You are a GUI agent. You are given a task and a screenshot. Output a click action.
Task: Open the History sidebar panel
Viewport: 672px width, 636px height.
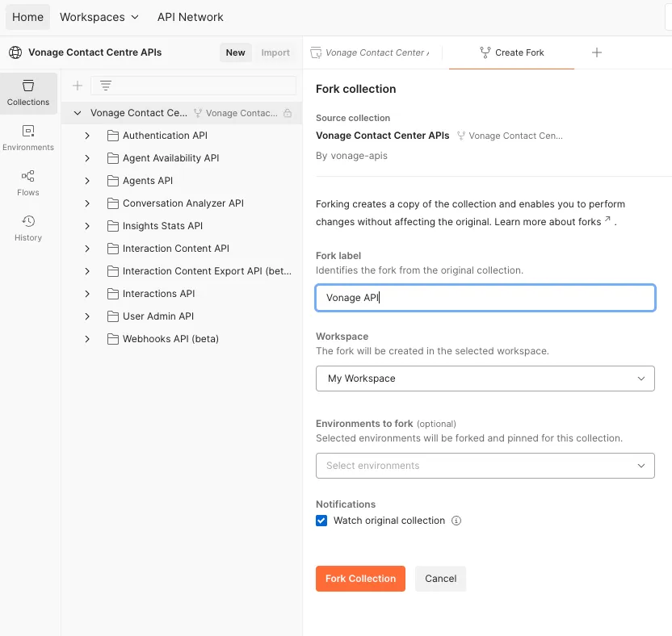[x=28, y=228]
